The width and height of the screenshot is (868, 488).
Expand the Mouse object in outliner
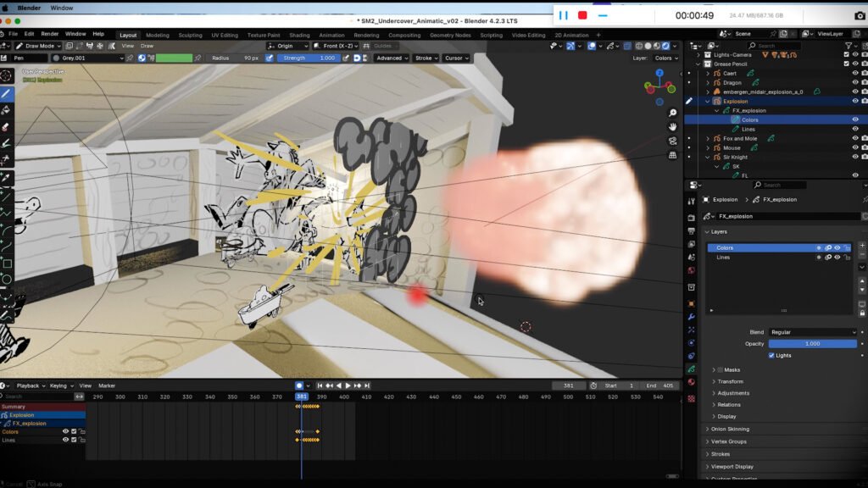click(708, 147)
